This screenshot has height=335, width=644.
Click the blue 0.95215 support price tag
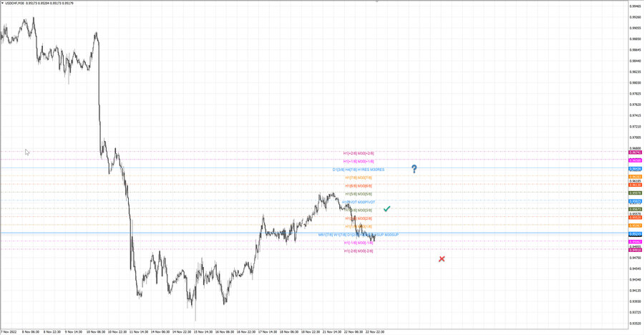coord(635,234)
